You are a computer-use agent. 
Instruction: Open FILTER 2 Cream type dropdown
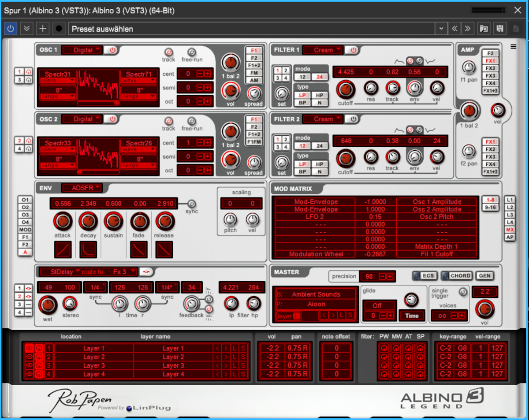(x=323, y=119)
